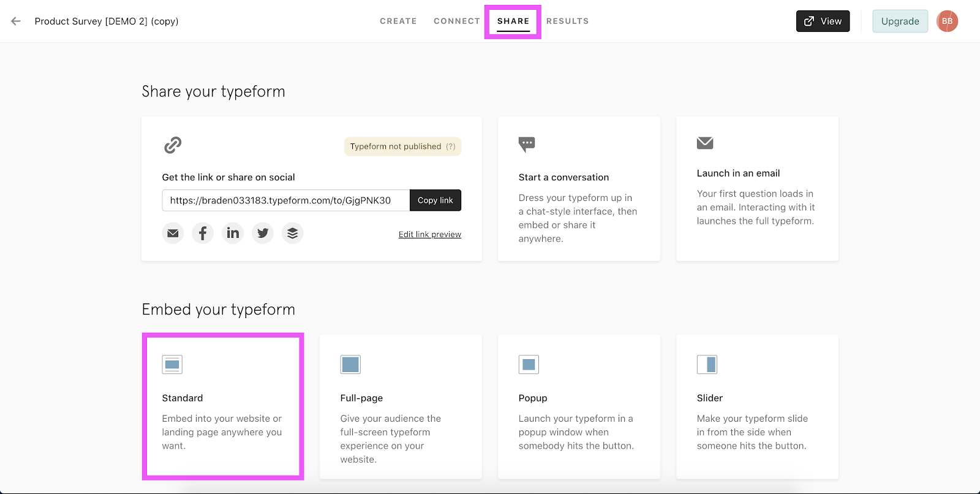The width and height of the screenshot is (980, 494).
Task: Open Edit link preview
Action: tap(429, 234)
